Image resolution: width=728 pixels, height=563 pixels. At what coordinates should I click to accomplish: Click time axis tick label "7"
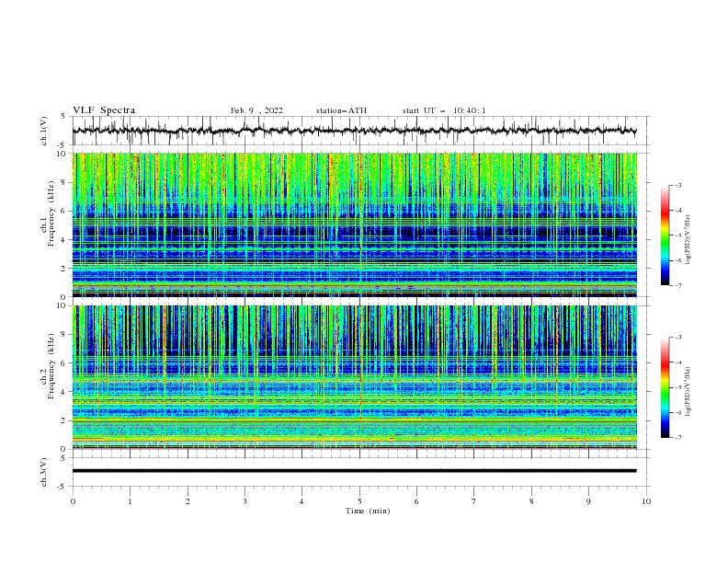click(474, 501)
